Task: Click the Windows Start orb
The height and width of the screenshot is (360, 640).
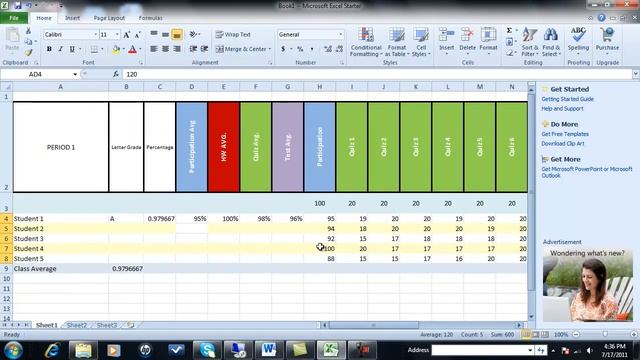Action: [13, 350]
